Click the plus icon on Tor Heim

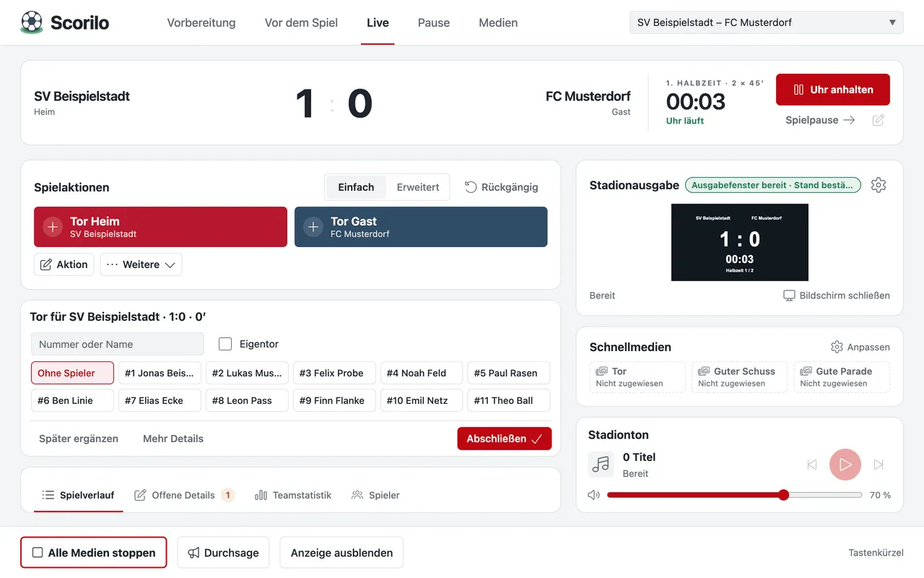(53, 227)
